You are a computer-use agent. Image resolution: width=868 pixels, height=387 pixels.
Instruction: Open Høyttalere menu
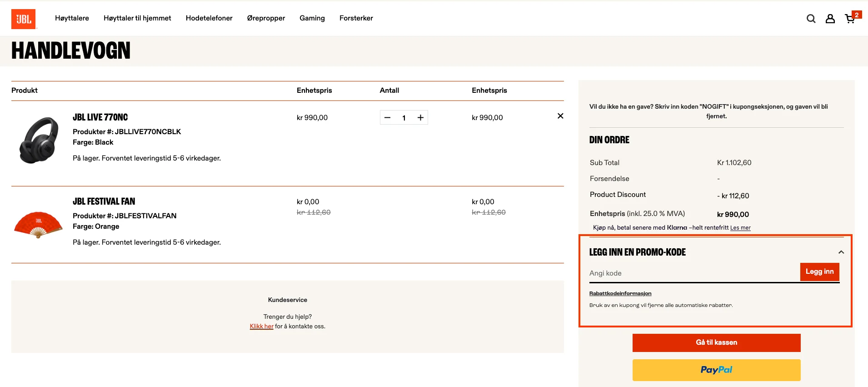coord(72,18)
